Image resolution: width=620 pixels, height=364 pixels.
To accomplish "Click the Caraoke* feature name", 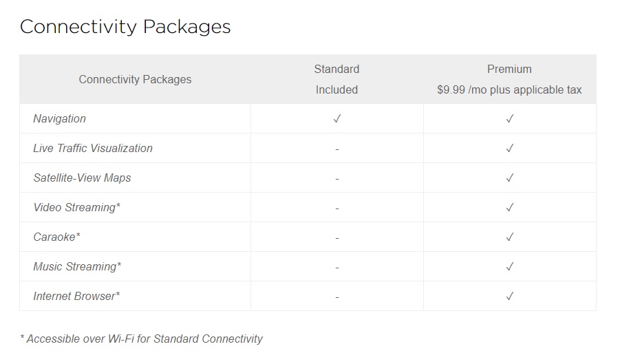I will (x=57, y=237).
